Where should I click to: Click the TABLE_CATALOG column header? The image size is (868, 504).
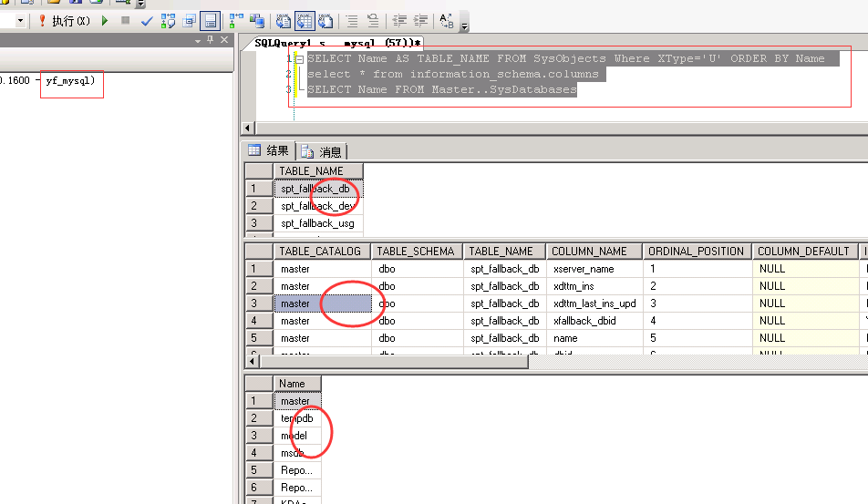click(x=320, y=251)
